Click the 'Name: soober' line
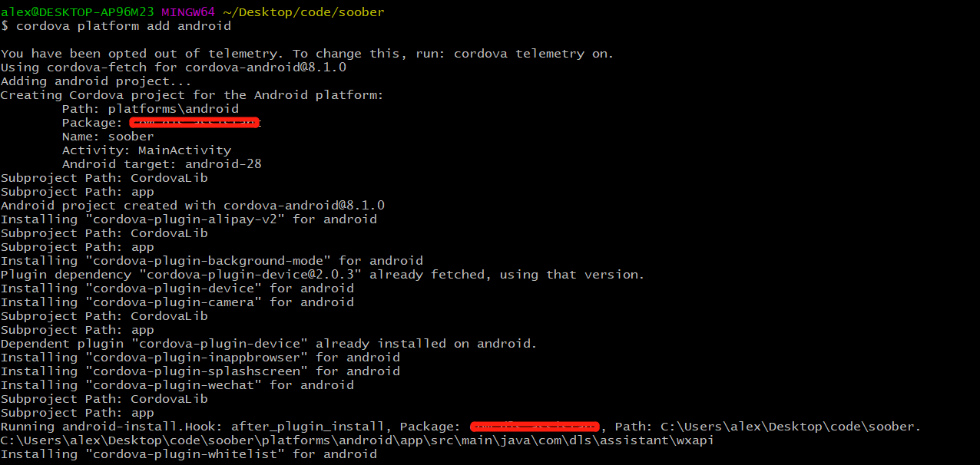Image resolution: width=980 pixels, height=465 pixels. click(108, 137)
